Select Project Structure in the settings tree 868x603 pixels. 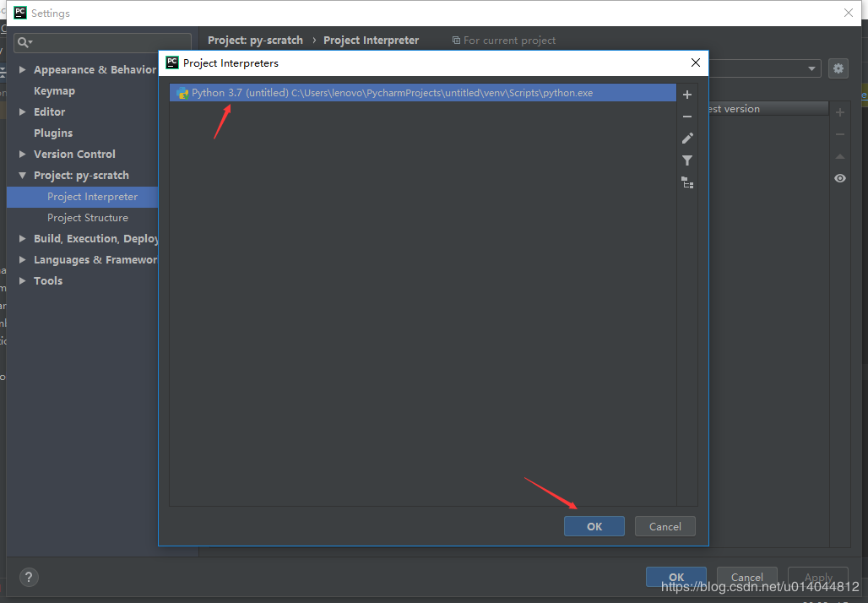88,218
